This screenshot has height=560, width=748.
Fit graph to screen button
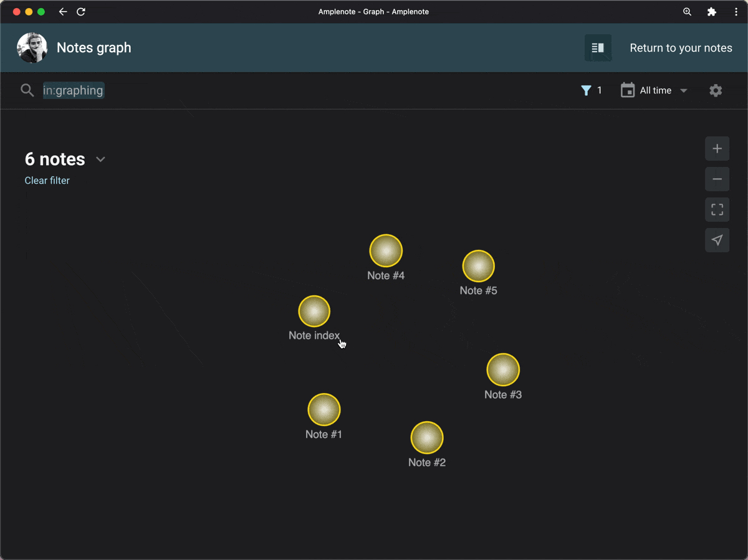click(x=717, y=210)
